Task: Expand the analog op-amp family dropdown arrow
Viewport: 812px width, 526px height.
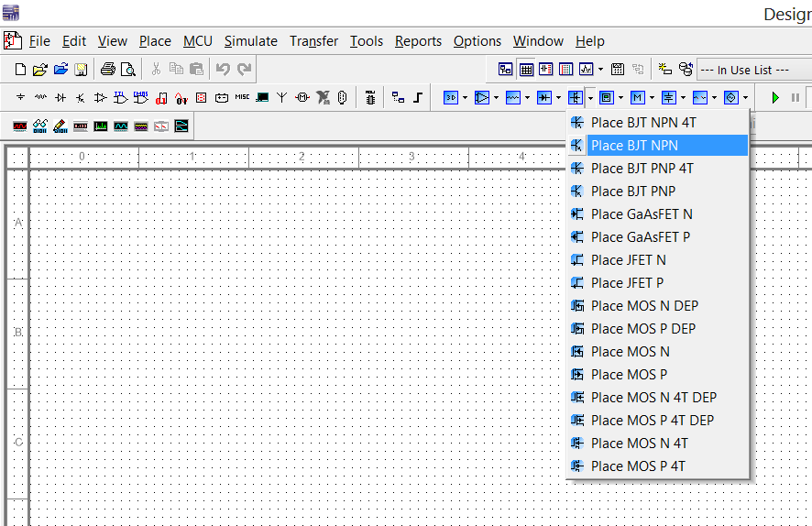Action: pyautogui.click(x=496, y=97)
